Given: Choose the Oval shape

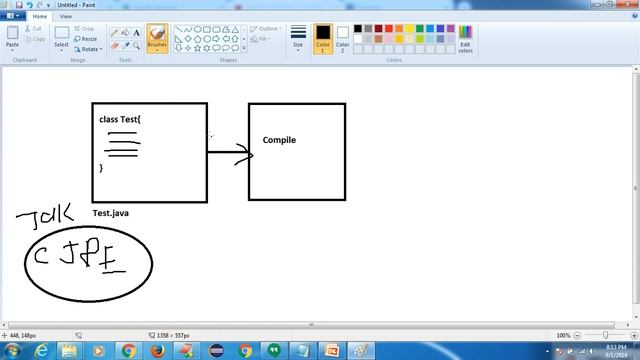Looking at the screenshot, I should click(x=198, y=29).
